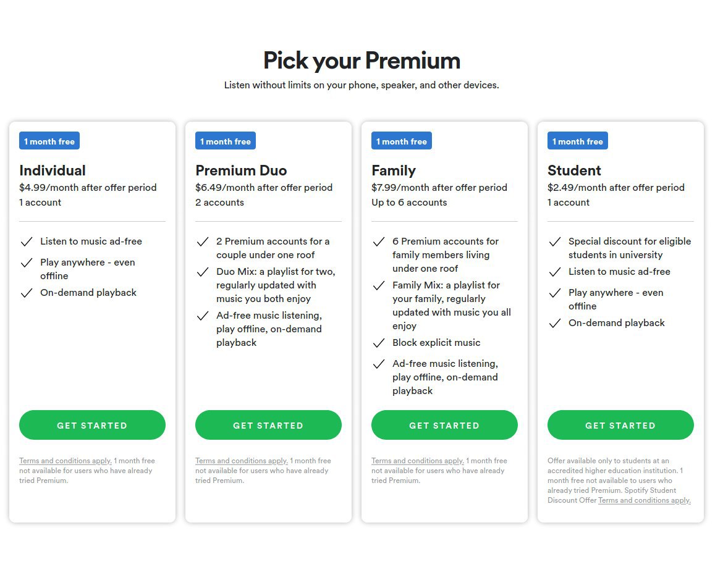Viewport: 723px width, 588px height.
Task: Click the Premium Duo plan heading
Action: [241, 170]
